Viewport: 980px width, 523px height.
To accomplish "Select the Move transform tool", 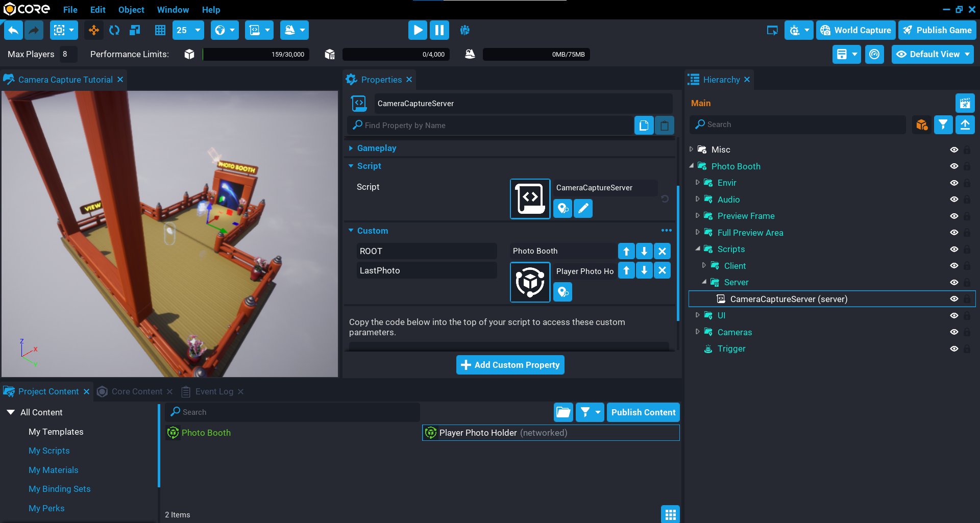I will [x=94, y=31].
